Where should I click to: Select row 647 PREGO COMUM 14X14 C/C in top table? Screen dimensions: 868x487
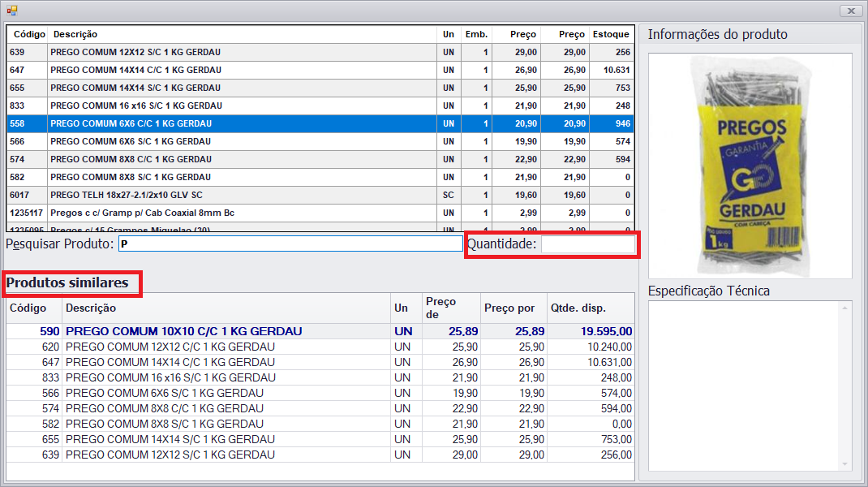tap(320, 70)
